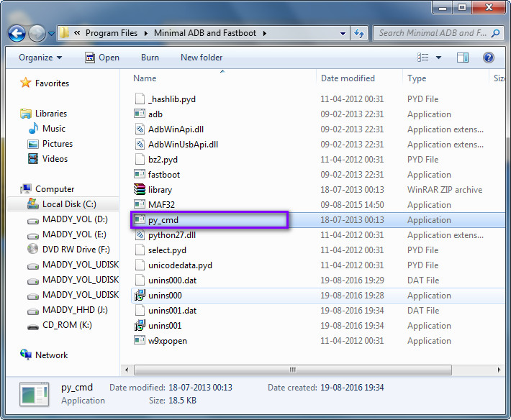This screenshot has width=511, height=420.
Task: Click the horizontal scrollbar thumb
Action: coord(293,370)
